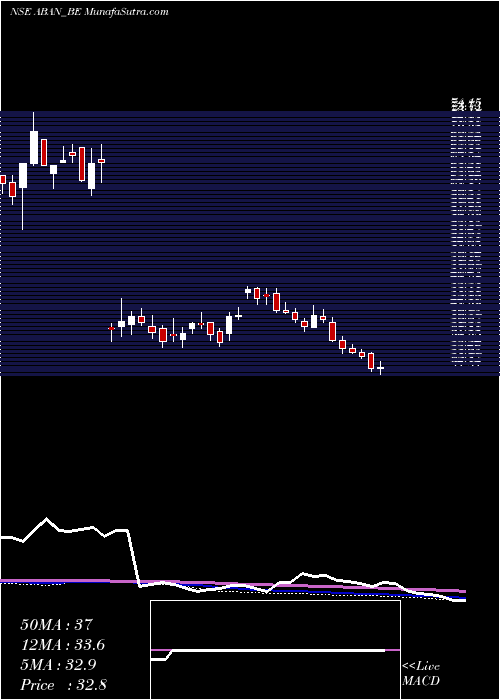The height and width of the screenshot is (700, 500).
Task: Click the Price : 32.8 readout
Action: [63, 685]
